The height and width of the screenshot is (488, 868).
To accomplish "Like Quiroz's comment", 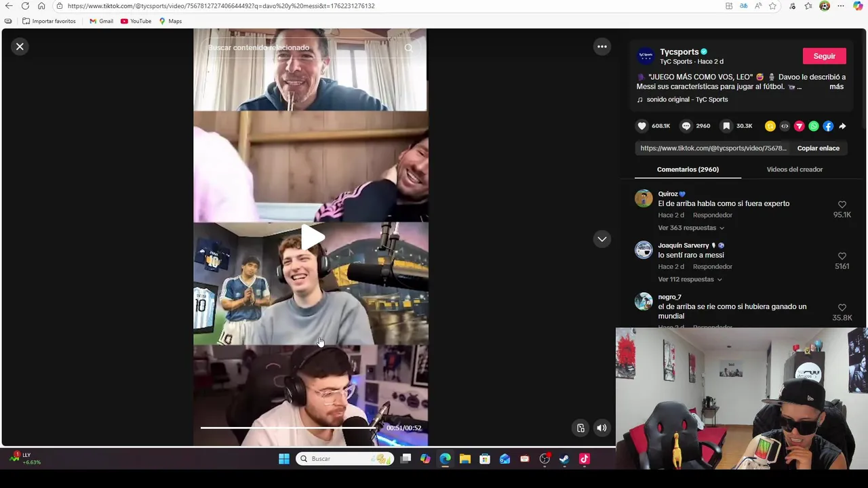I will coord(842,205).
